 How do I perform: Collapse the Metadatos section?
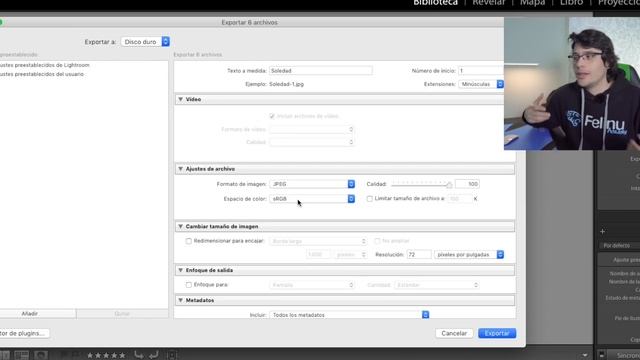coord(180,300)
